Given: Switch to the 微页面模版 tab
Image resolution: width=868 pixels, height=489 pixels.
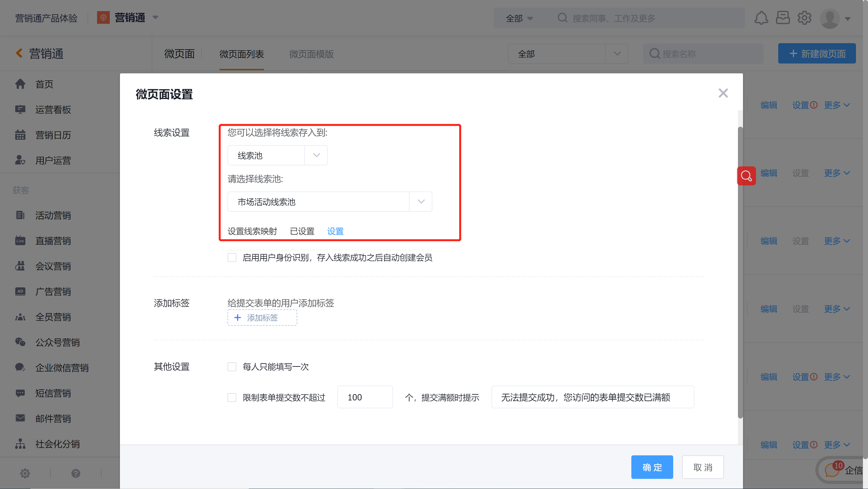Looking at the screenshot, I should 311,54.
